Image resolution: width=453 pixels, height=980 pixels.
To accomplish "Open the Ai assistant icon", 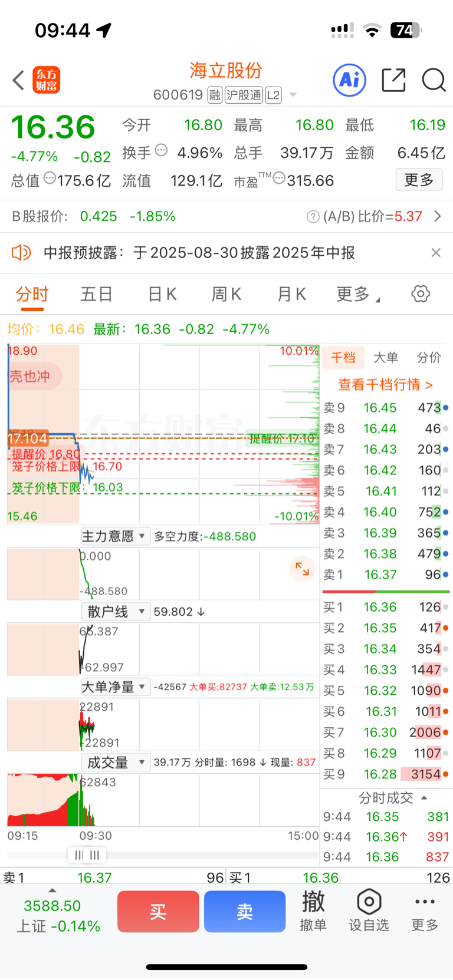I will point(350,80).
